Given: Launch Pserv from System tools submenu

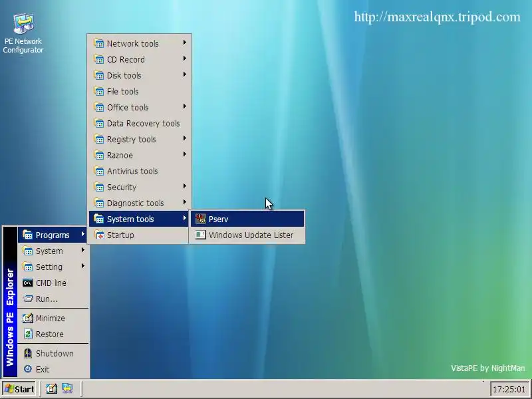Looking at the screenshot, I should pos(247,219).
